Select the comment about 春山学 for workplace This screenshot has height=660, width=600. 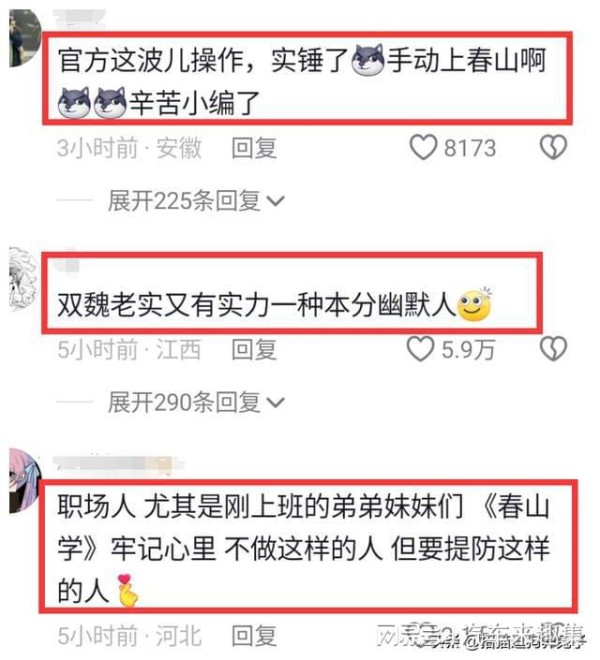[x=304, y=548]
